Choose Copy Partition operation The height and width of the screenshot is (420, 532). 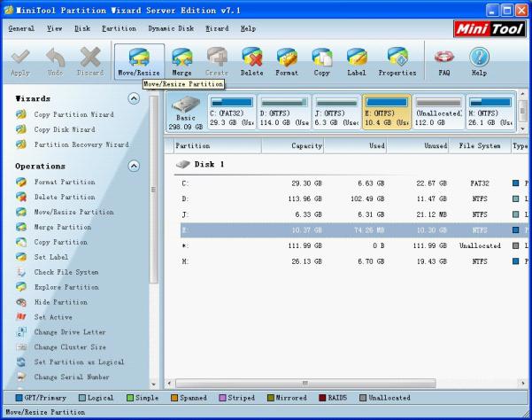(x=51, y=242)
